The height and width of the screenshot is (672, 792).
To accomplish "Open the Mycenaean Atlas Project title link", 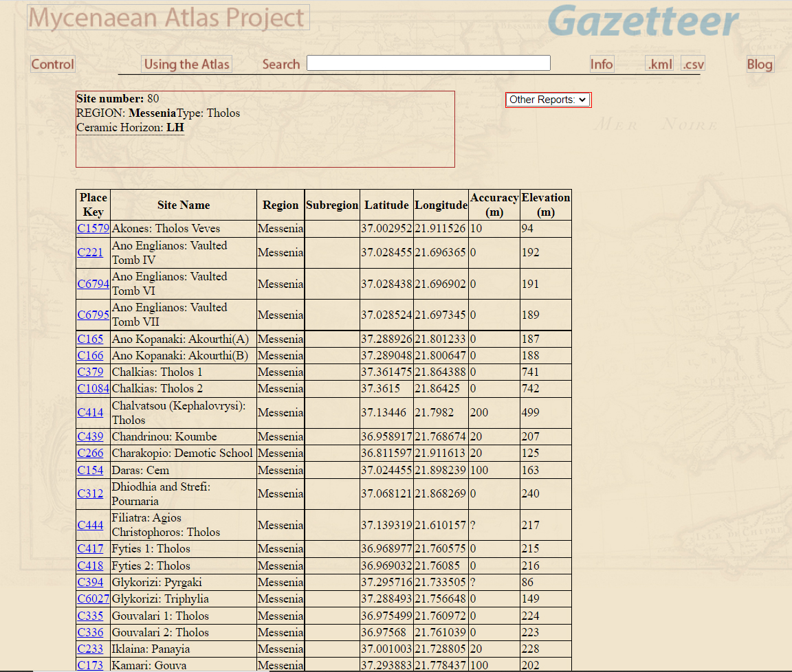I will 168,18.
